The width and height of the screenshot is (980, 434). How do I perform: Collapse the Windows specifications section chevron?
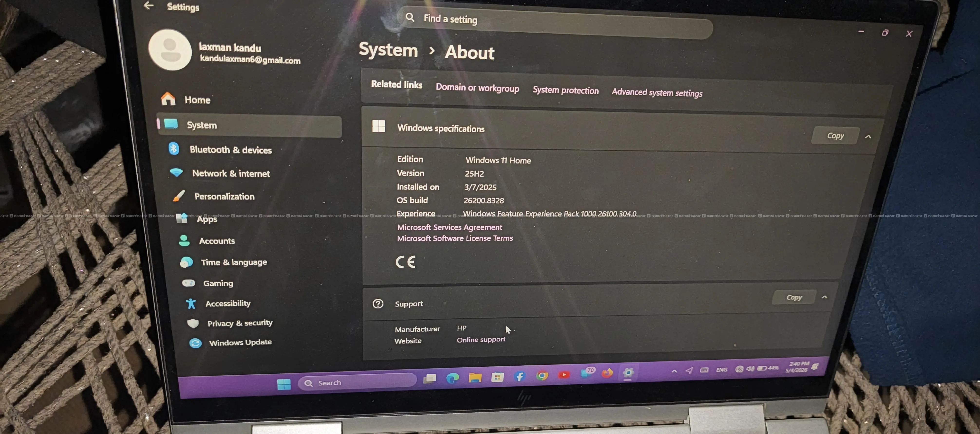pyautogui.click(x=868, y=136)
